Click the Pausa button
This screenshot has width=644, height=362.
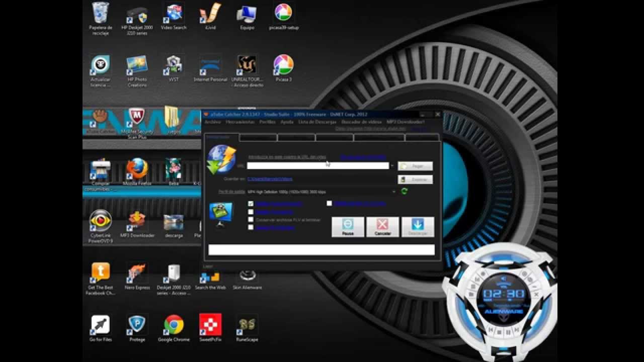coord(348,227)
